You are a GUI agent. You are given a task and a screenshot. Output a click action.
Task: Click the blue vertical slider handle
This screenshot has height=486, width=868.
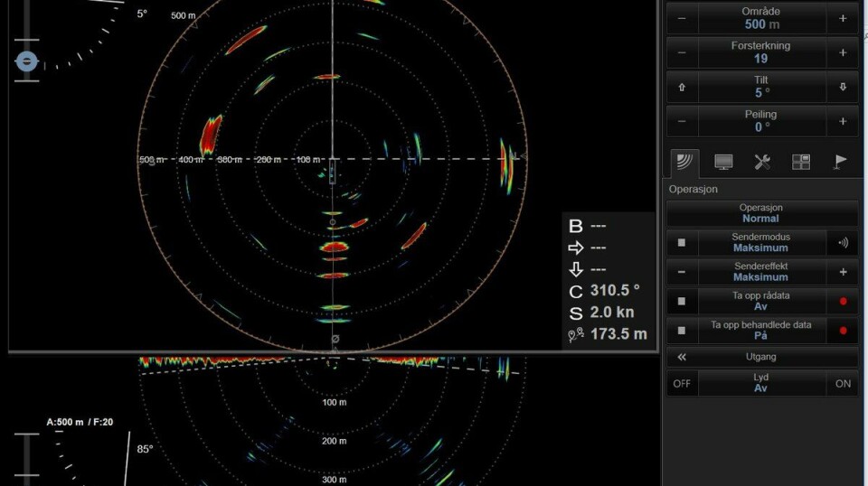point(27,61)
